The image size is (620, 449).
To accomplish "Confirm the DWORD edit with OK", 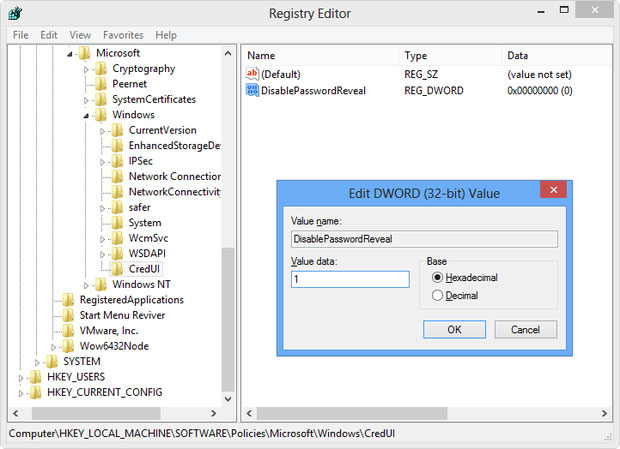I will pyautogui.click(x=454, y=330).
